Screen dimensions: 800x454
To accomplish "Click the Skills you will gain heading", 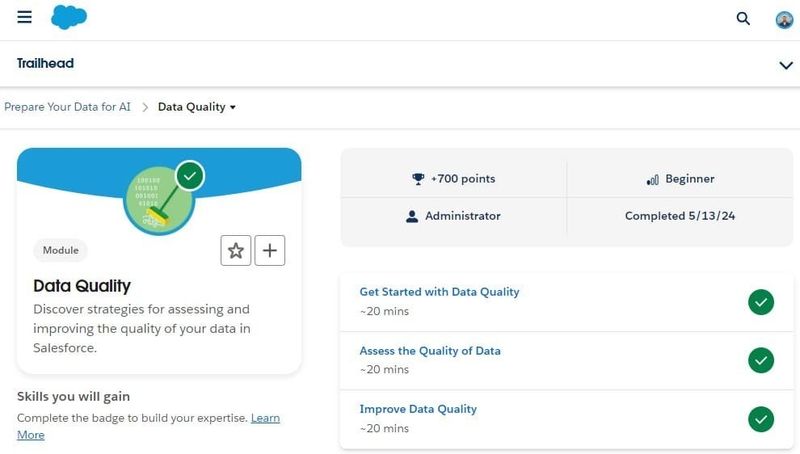I will pos(73,397).
